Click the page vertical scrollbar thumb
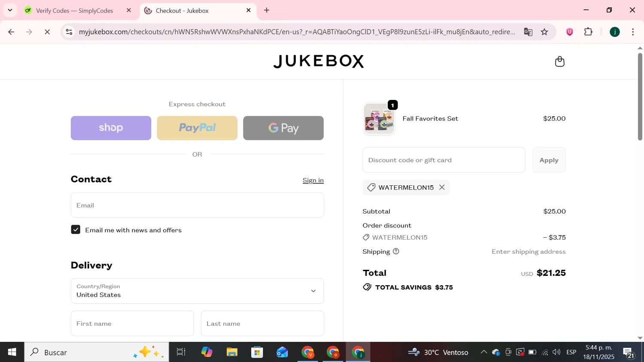This screenshot has height=362, width=644. [x=640, y=96]
